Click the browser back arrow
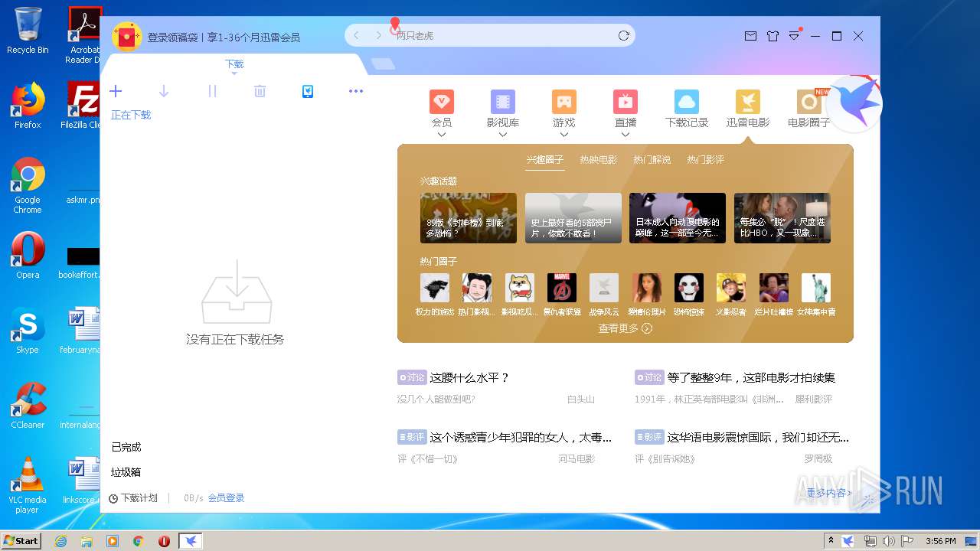The width and height of the screenshot is (980, 551). pyautogui.click(x=356, y=36)
